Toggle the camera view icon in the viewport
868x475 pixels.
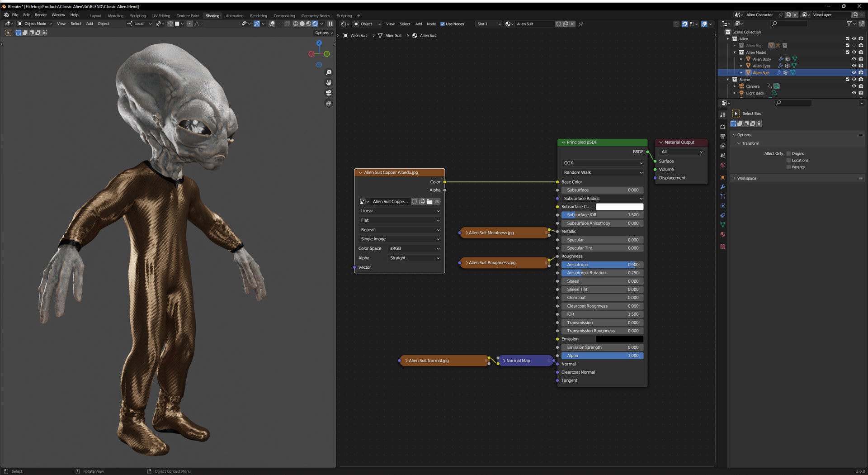point(329,93)
